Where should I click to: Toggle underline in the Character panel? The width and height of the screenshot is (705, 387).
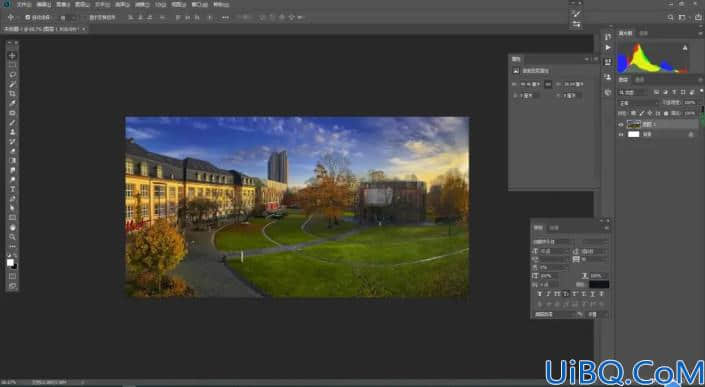coord(593,294)
